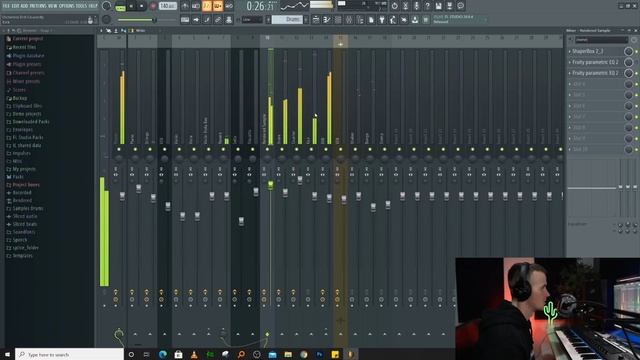Select mixer track 15 header
Viewport: 640px width, 360px height.
coord(340,41)
